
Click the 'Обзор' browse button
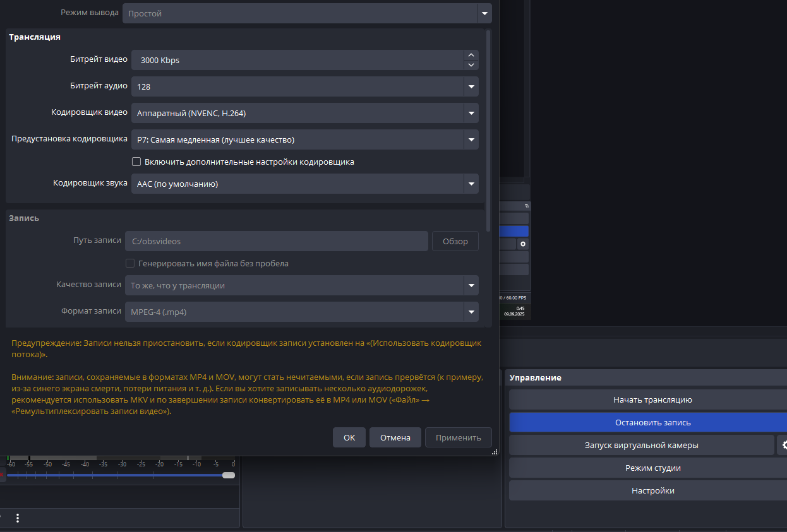pyautogui.click(x=455, y=241)
